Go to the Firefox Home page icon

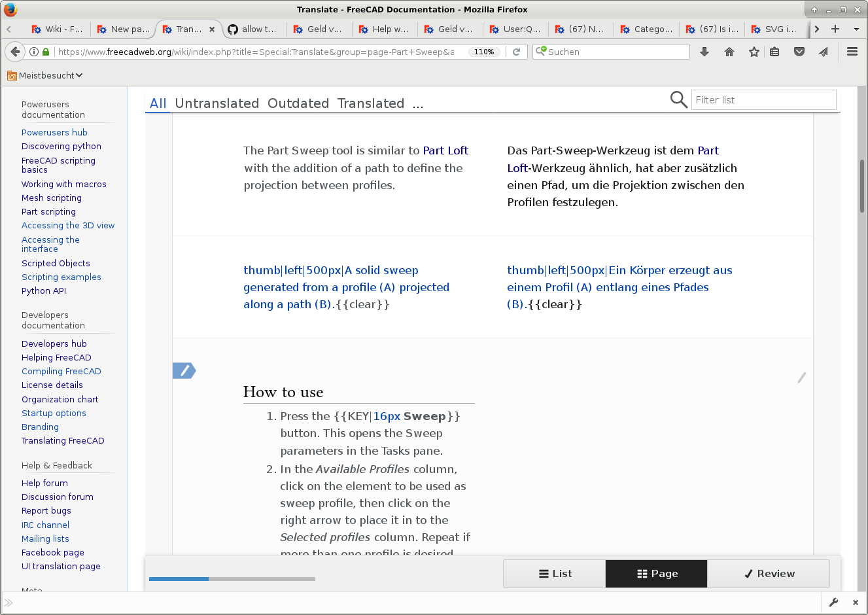[x=729, y=52]
